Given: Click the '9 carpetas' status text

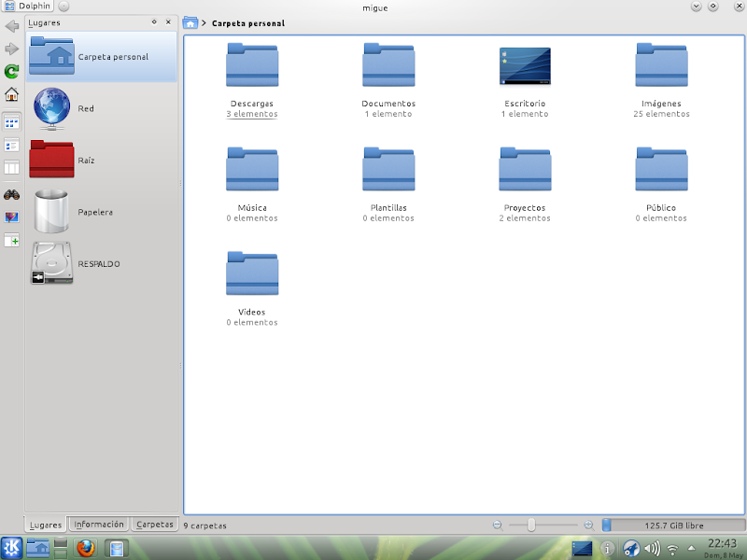Looking at the screenshot, I should (x=204, y=525).
